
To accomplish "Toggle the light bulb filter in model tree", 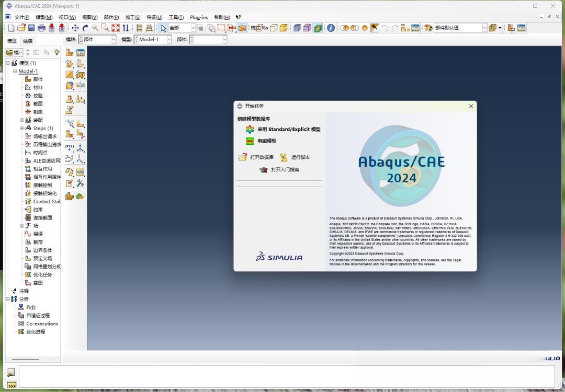I will coord(56,52).
